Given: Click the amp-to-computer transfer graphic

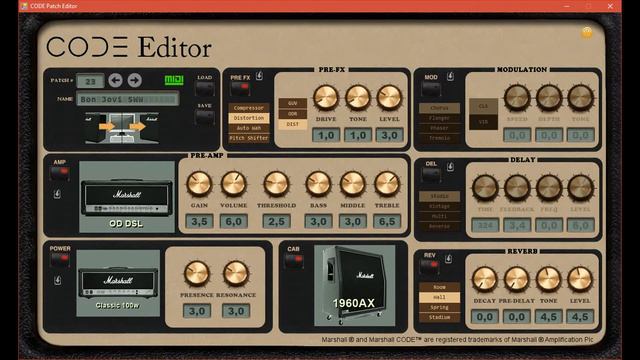Looking at the screenshot, I should pyautogui.click(x=122, y=128).
